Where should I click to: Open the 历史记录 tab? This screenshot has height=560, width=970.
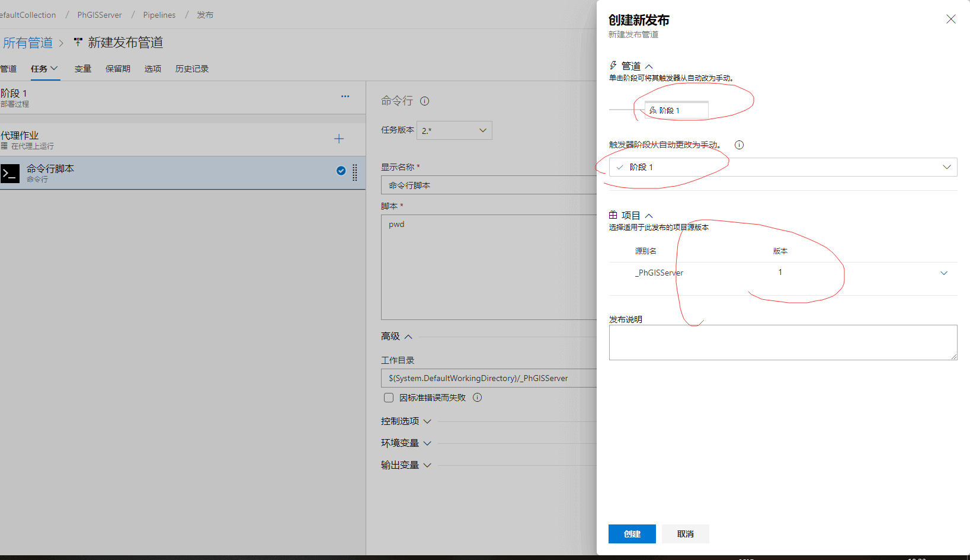192,69
